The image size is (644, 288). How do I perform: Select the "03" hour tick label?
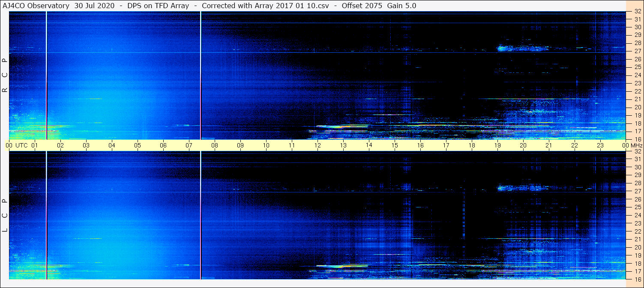(x=86, y=145)
